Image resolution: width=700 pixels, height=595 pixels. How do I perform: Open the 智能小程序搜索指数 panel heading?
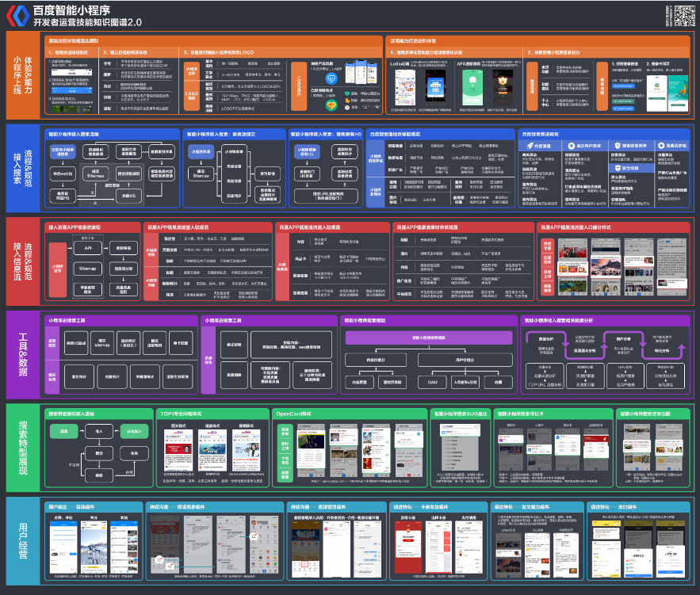[x=365, y=321]
